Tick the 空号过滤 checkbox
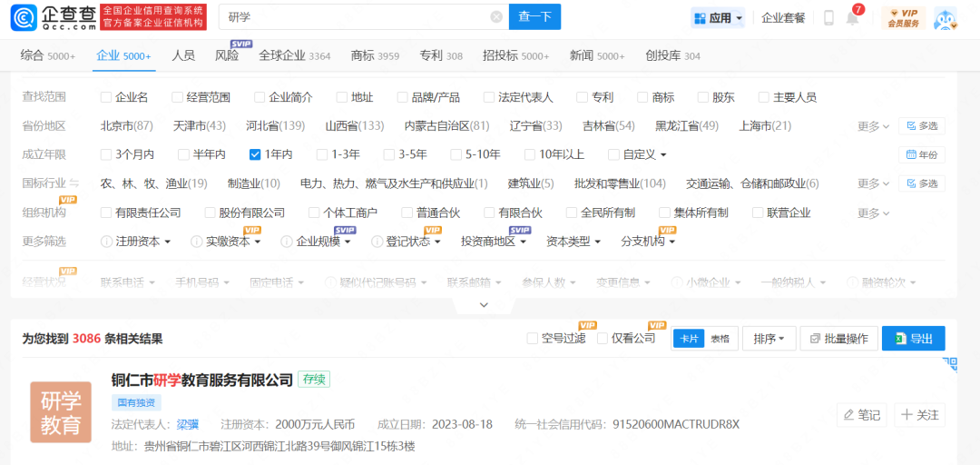Image resolution: width=980 pixels, height=465 pixels. [x=533, y=339]
